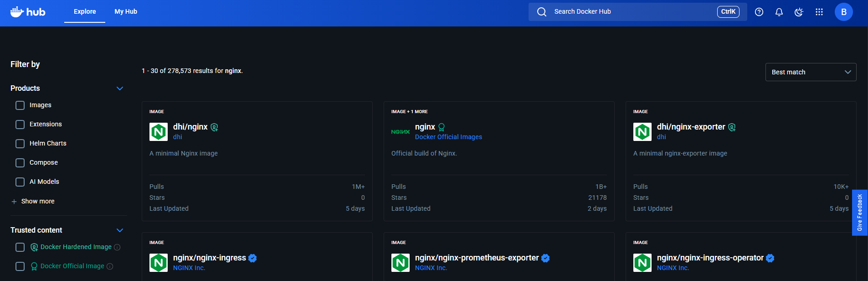
Task: Click the official nginx logo thumbnail
Action: click(x=401, y=132)
